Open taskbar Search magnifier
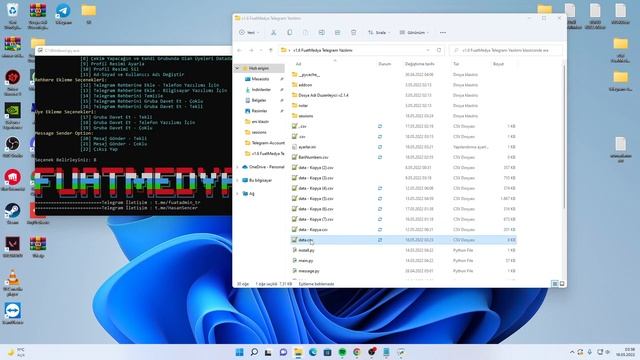Viewport: 640px width, 360px height. (254, 352)
